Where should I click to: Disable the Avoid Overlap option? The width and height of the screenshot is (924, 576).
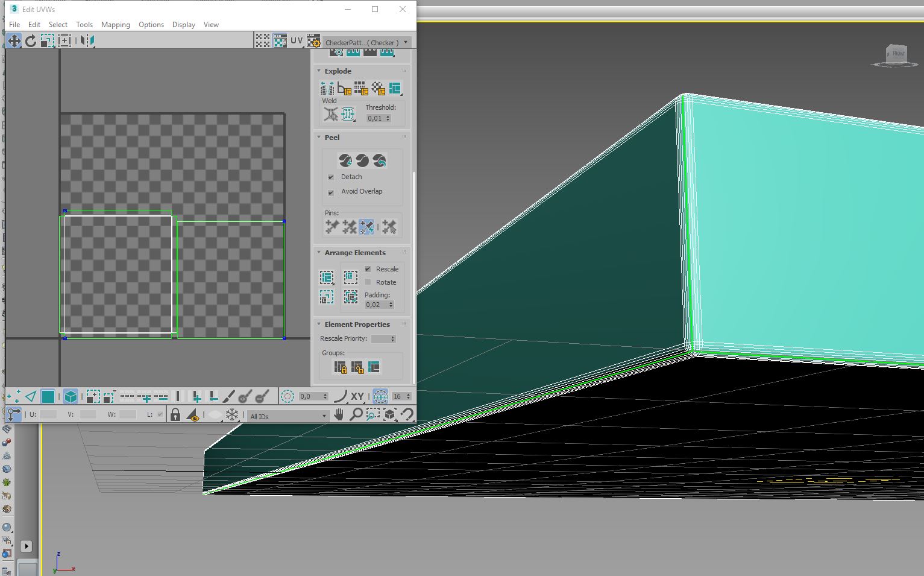331,192
